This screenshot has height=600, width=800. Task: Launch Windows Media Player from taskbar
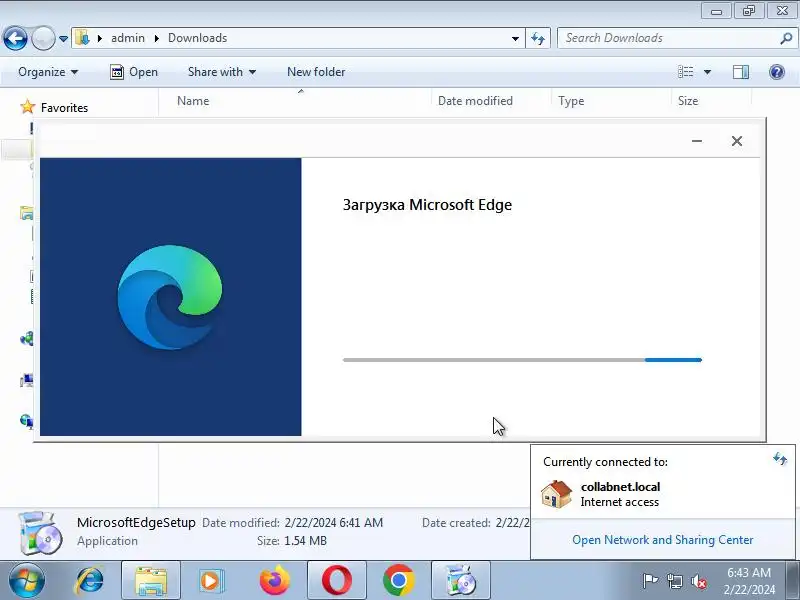tap(211, 581)
